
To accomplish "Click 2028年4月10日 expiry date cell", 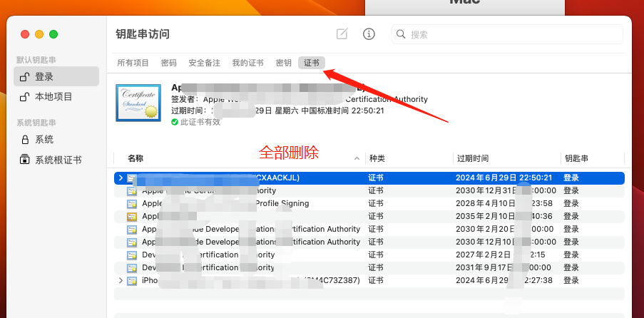I will [504, 203].
